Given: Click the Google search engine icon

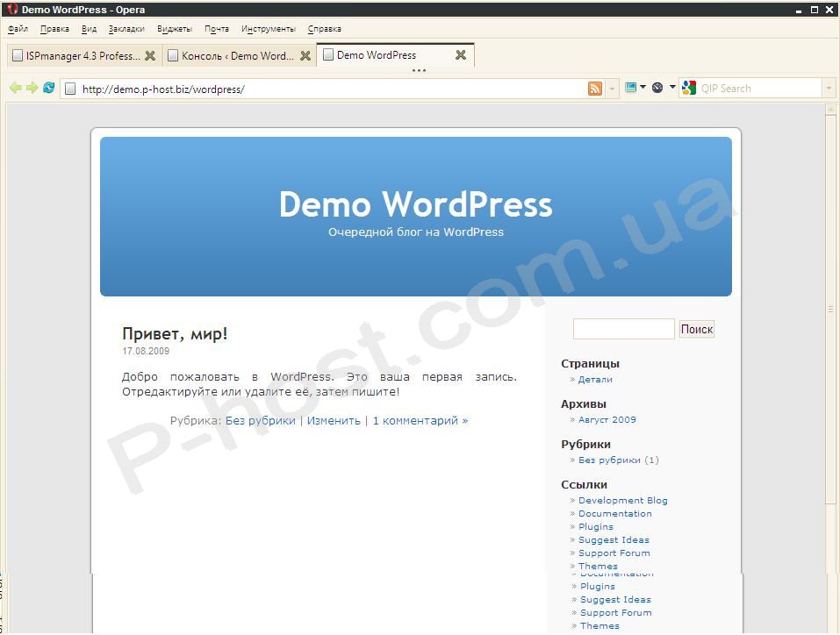Looking at the screenshot, I should point(689,88).
